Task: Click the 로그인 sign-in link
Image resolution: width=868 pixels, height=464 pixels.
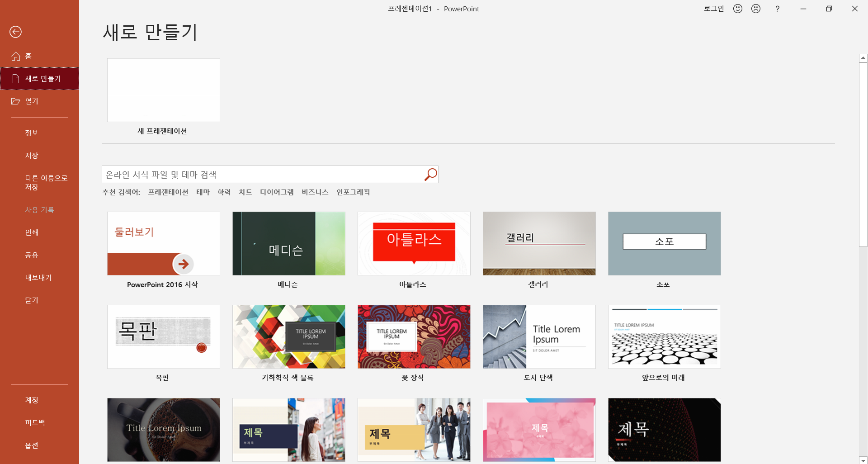Action: click(x=714, y=9)
